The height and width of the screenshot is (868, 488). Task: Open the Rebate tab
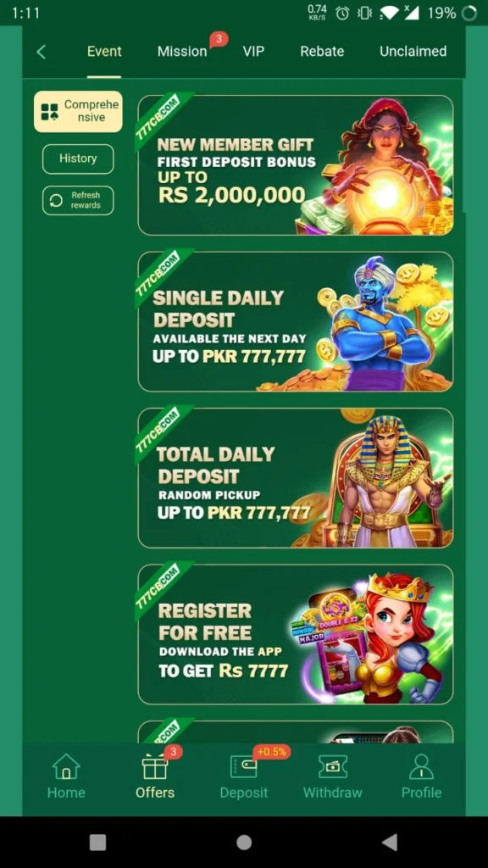(x=322, y=52)
